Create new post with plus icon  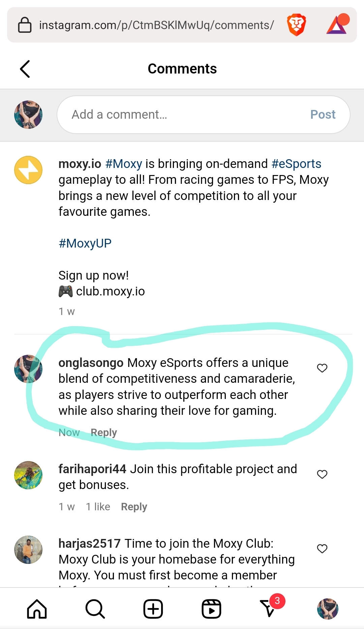[153, 609]
